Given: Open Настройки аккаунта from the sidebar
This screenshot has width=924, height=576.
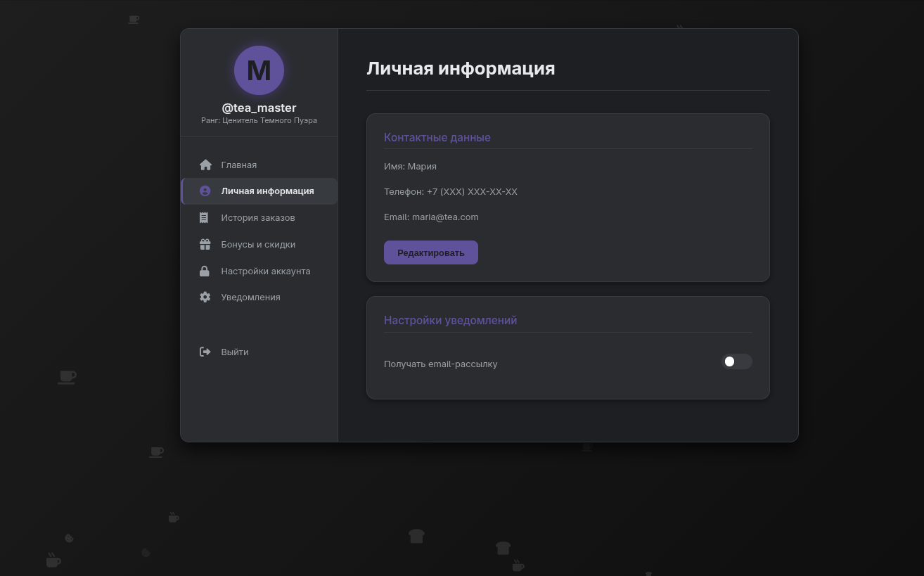Looking at the screenshot, I should click(266, 271).
